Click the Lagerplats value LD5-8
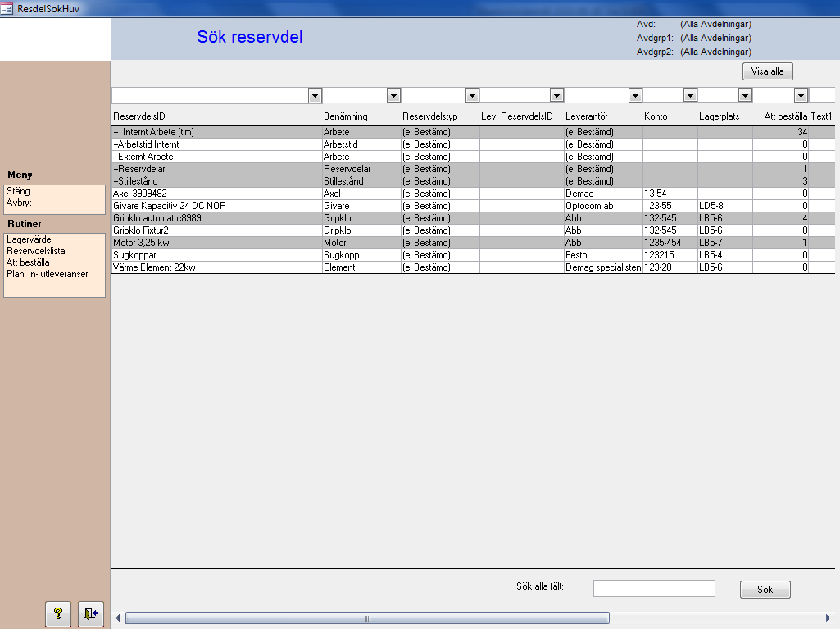This screenshot has width=840, height=629. click(x=724, y=206)
